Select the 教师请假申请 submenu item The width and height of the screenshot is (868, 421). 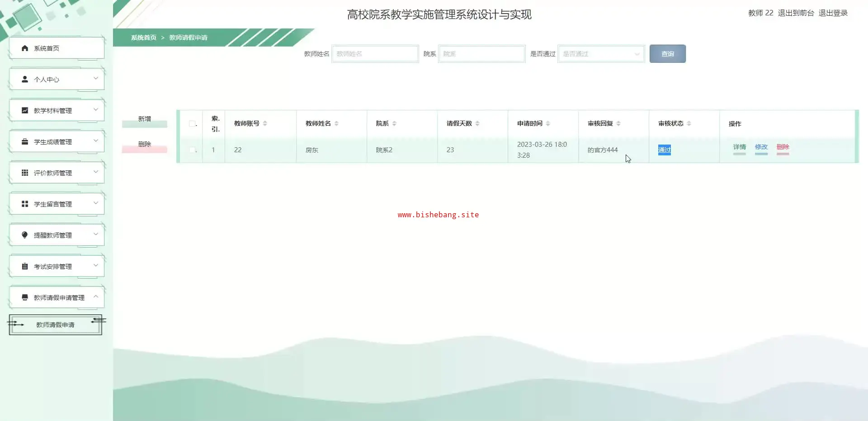[x=55, y=325]
